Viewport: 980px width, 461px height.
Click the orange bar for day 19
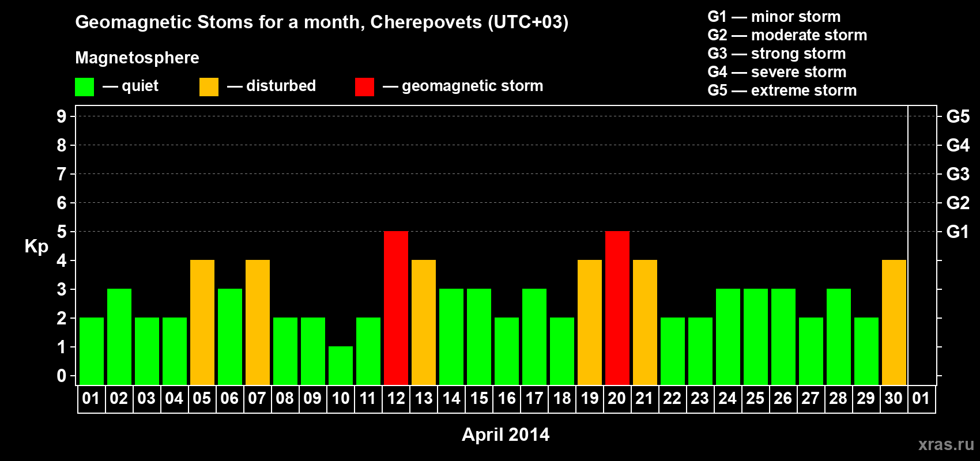tap(590, 323)
